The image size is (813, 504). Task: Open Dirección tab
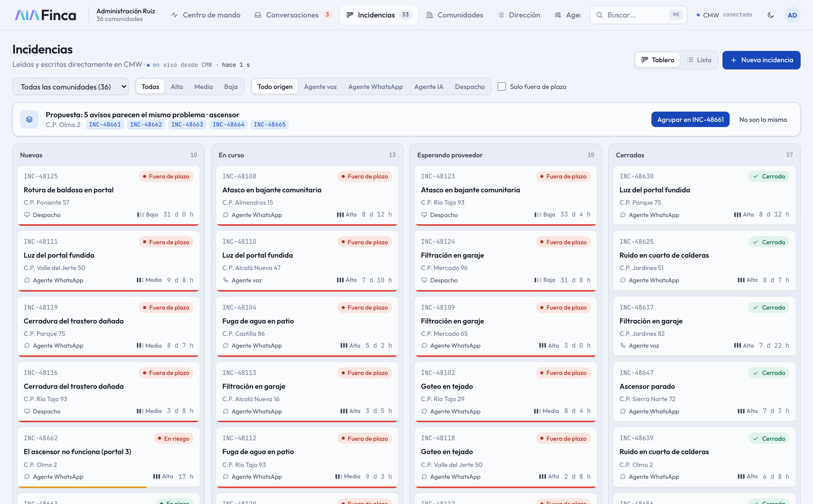point(519,15)
